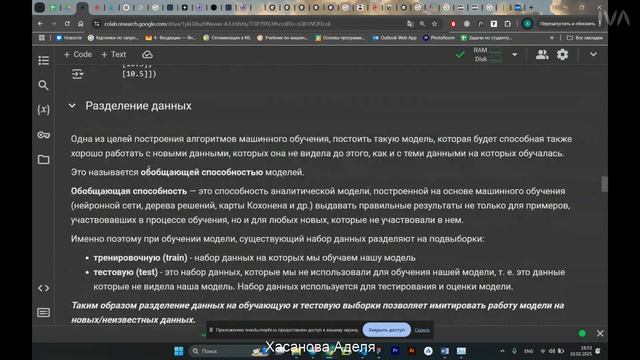Click the translate page icon in address bar
The width and height of the screenshot is (640, 360).
(x=410, y=24)
